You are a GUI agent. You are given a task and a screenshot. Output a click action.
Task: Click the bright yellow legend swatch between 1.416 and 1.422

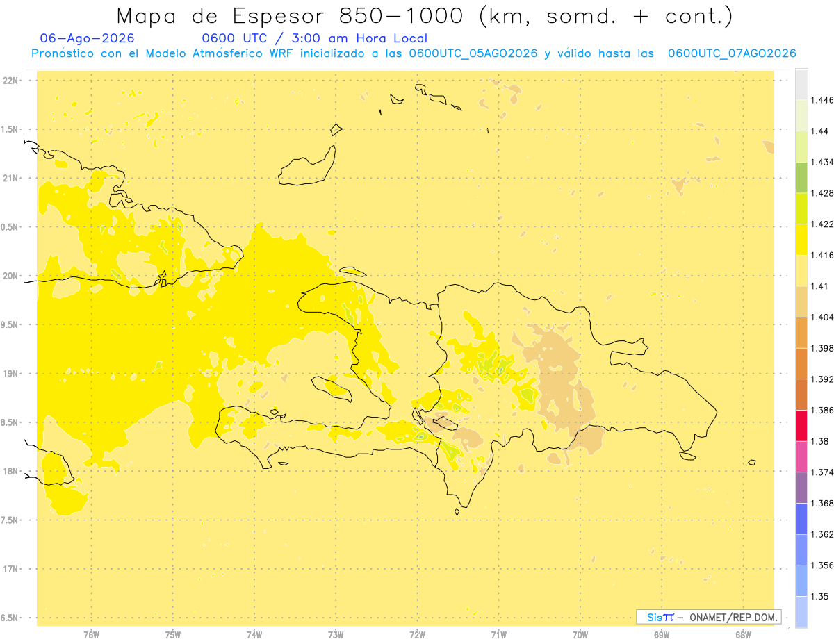[801, 240]
